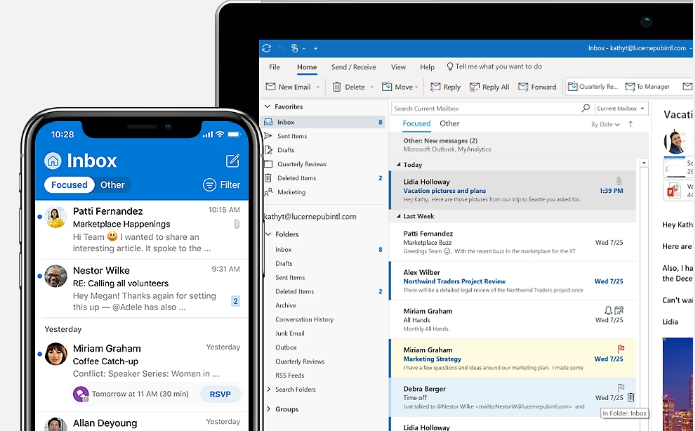Screen dimensions: 695x431
Task: Open Other: New messages (2) notice
Action: [x=513, y=145]
